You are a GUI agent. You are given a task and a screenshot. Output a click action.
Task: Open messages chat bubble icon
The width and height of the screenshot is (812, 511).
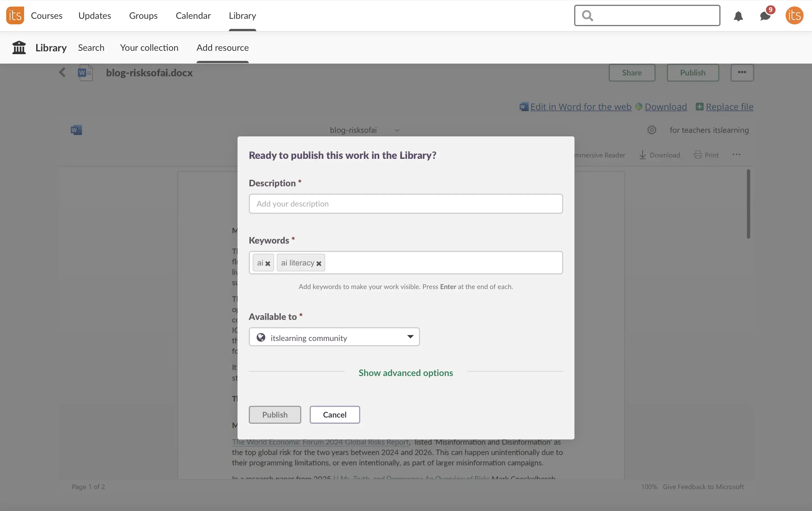tap(765, 16)
